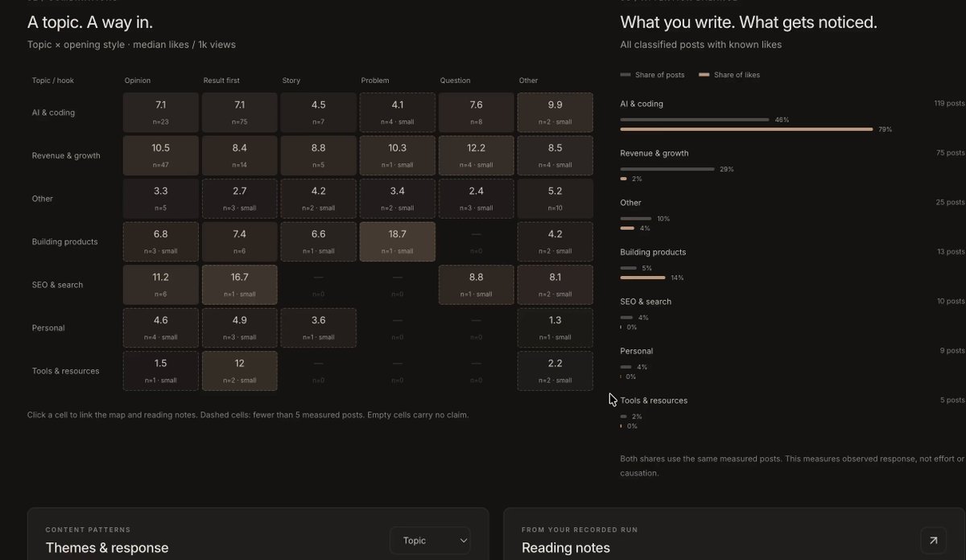The width and height of the screenshot is (966, 560).
Task: Click the SEO & search Opinion cell
Action: 161,285
